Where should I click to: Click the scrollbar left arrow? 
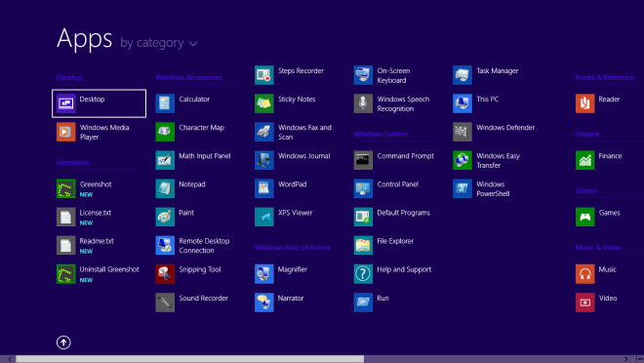pyautogui.click(x=10, y=359)
